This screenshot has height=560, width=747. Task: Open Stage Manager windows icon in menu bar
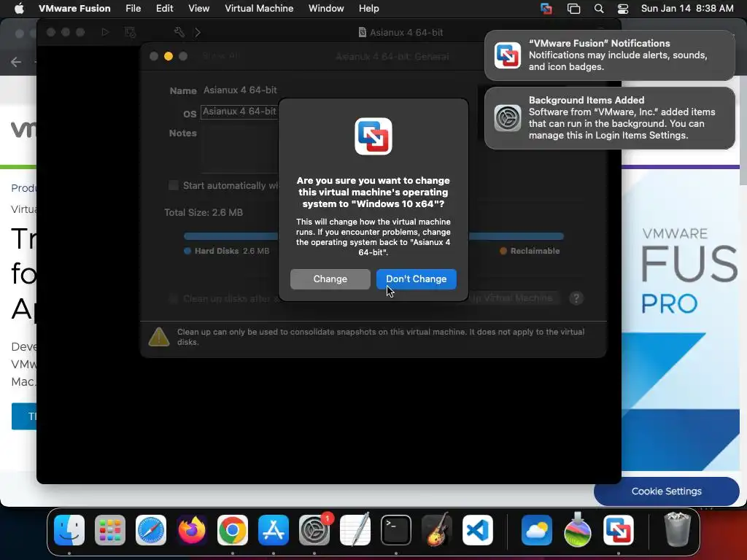tap(573, 9)
